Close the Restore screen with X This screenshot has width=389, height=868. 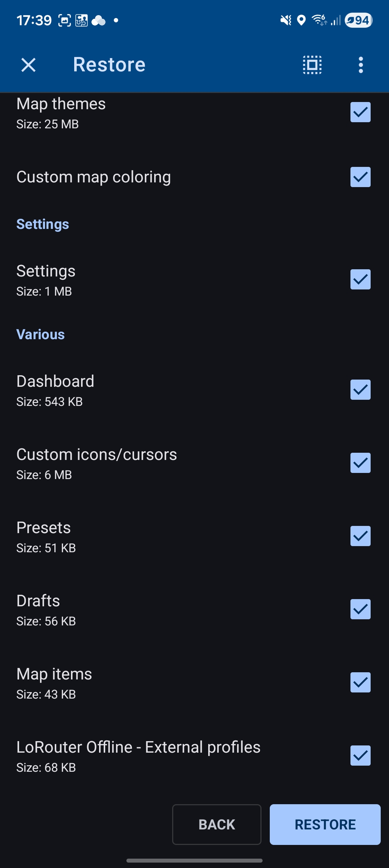(x=28, y=65)
